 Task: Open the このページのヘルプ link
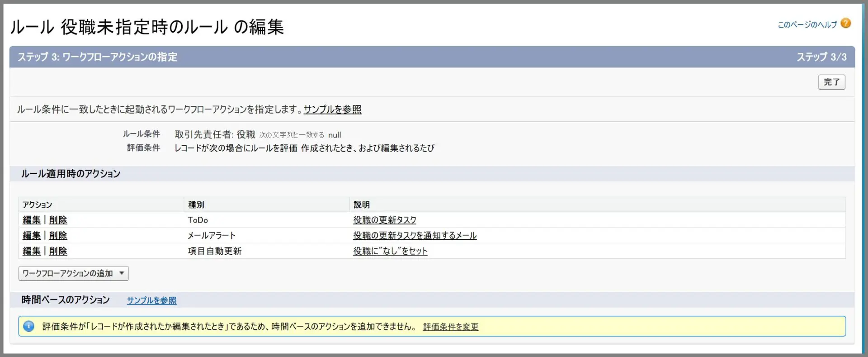[x=807, y=24]
